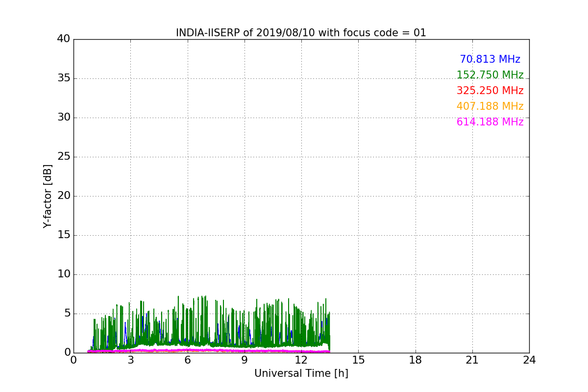Click the x-axis tick value 3
588x392 pixels.
point(130,360)
